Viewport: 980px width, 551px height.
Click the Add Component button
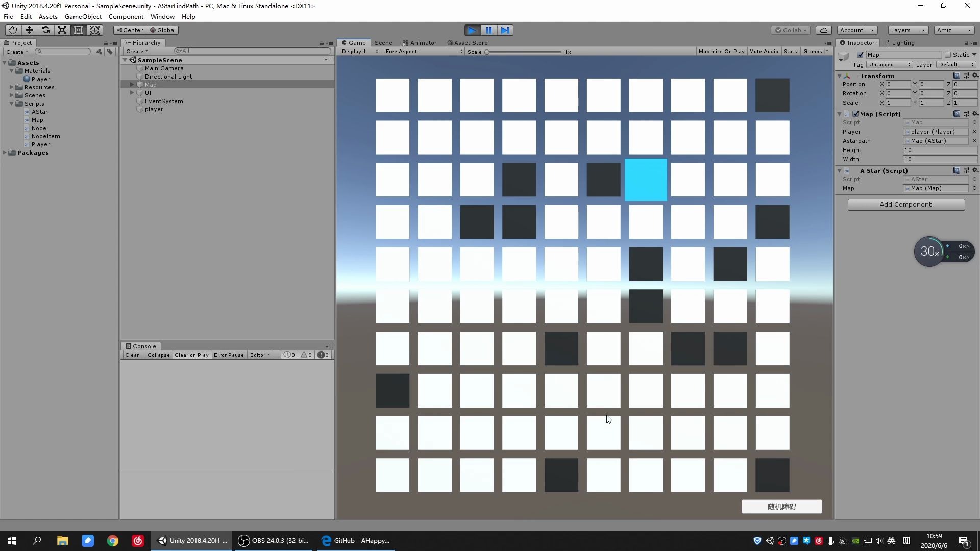[906, 205]
